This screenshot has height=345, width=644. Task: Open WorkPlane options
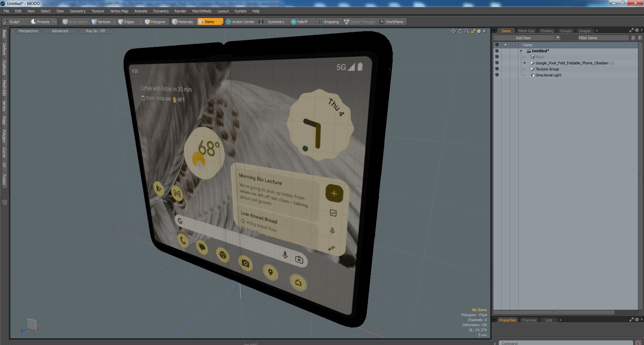392,22
